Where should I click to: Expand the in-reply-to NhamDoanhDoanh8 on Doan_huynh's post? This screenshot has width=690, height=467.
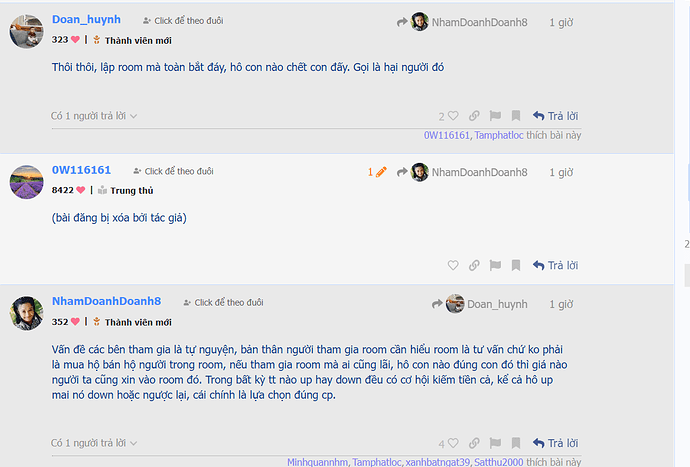pos(462,22)
